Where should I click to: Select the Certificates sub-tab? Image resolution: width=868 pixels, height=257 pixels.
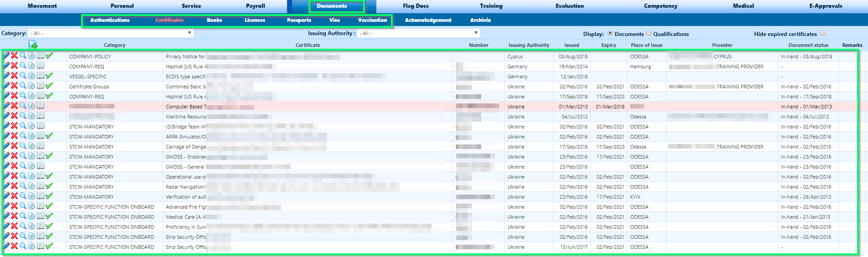coord(169,20)
